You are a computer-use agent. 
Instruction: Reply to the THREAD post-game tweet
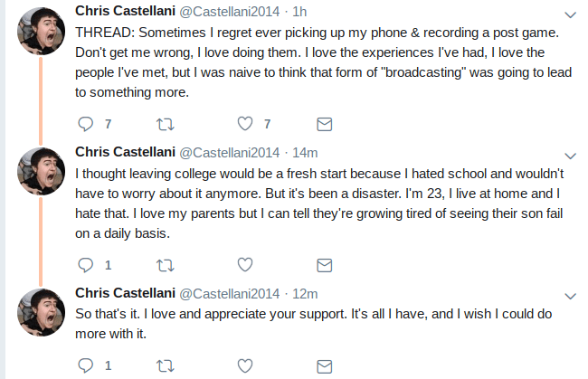coord(86,123)
